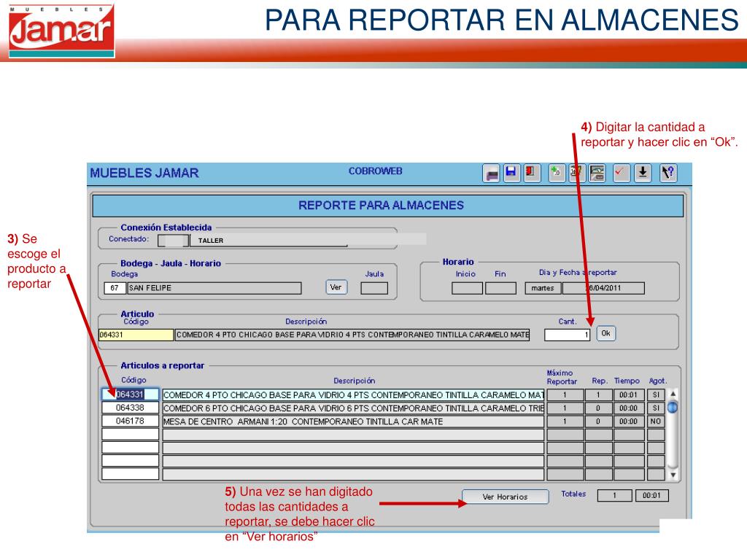Click the Ver button beside Bodega
Screen dimensions: 747x560
point(336,287)
